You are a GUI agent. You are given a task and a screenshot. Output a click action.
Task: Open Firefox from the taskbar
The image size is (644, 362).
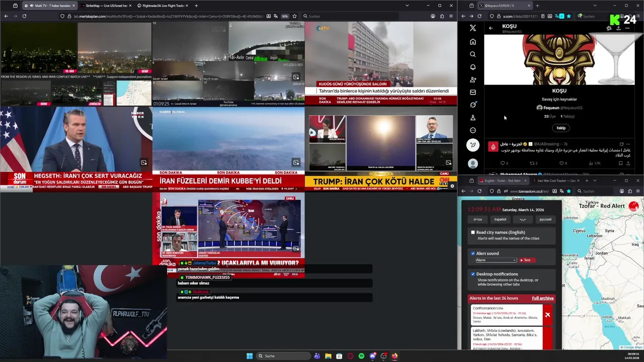394,356
